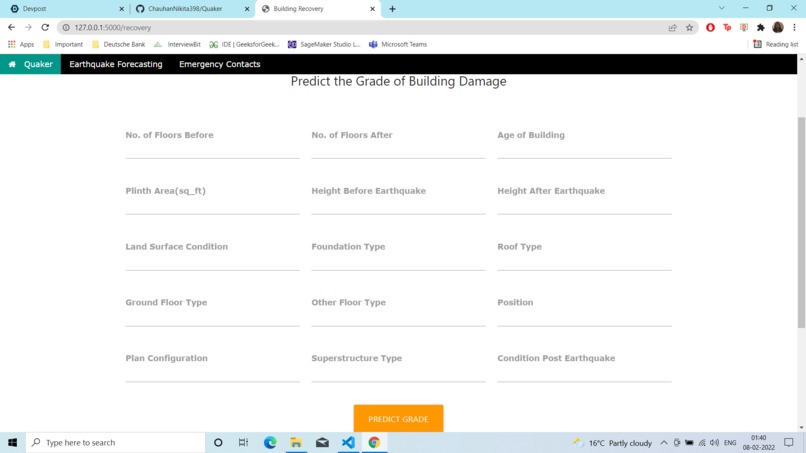
Task: Launch Microsoft Edge from taskbar
Action: coord(270,442)
